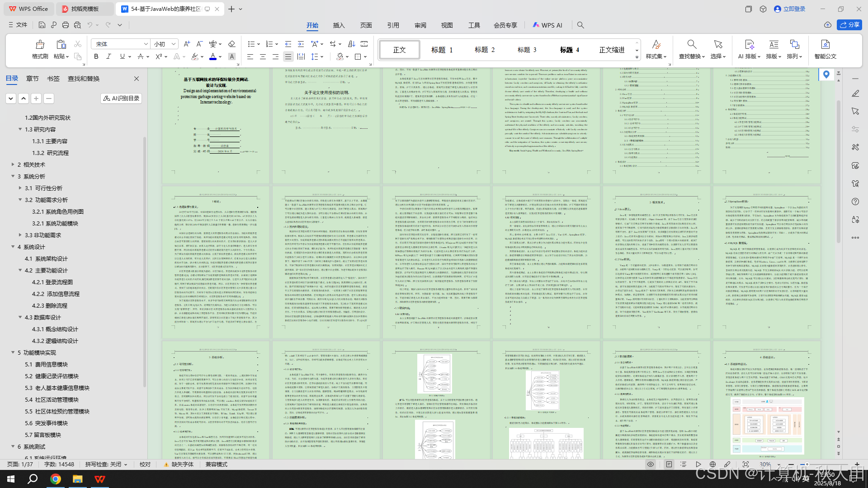Open the Smart Official Document (智能公文) tool
Screen dimensions: 868x488
click(825, 49)
